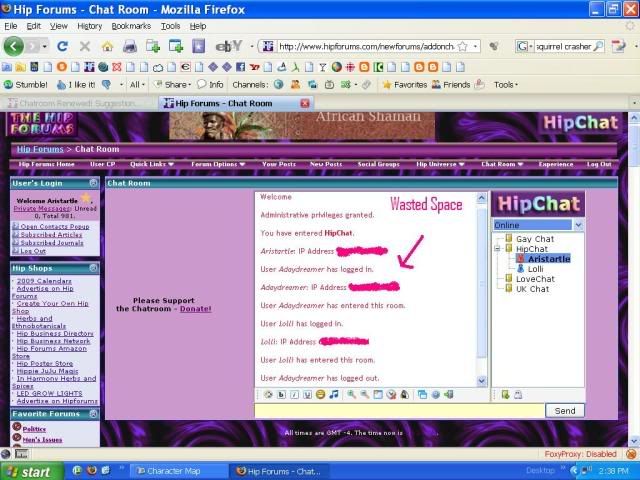Switch to the Chatroom Renewed Suggestion tab

(x=78, y=103)
